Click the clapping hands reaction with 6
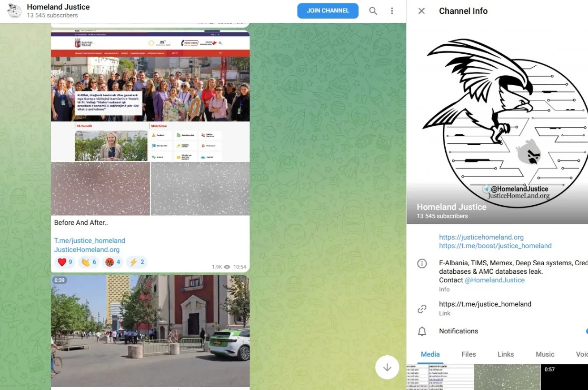The width and height of the screenshot is (588, 390). pos(89,262)
